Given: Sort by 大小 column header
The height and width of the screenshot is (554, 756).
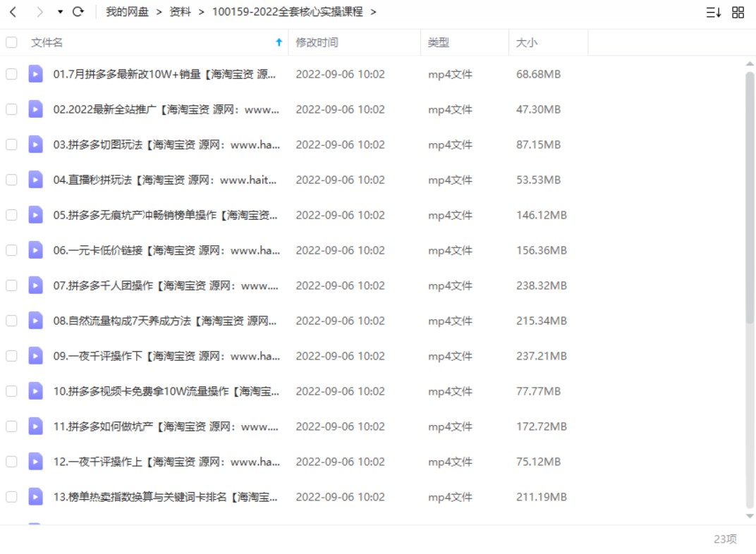Looking at the screenshot, I should [x=527, y=42].
